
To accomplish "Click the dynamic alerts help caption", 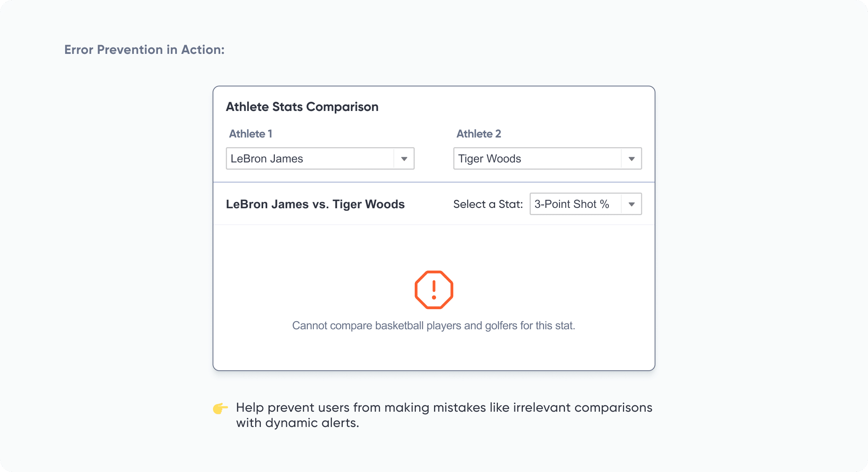I will (444, 415).
